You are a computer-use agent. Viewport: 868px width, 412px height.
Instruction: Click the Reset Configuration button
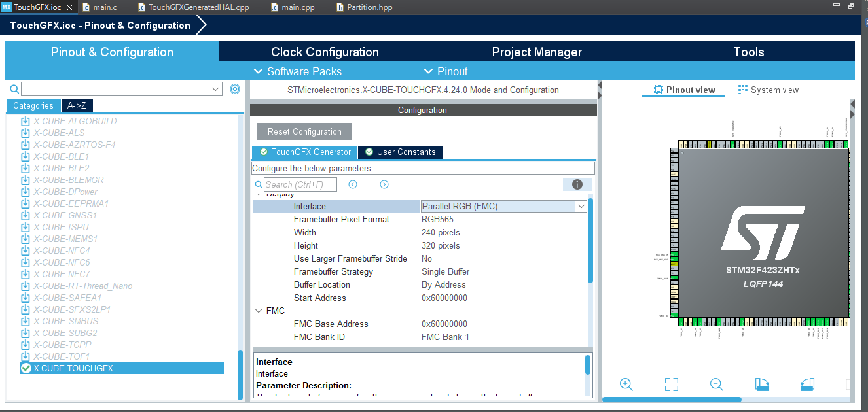click(x=304, y=131)
